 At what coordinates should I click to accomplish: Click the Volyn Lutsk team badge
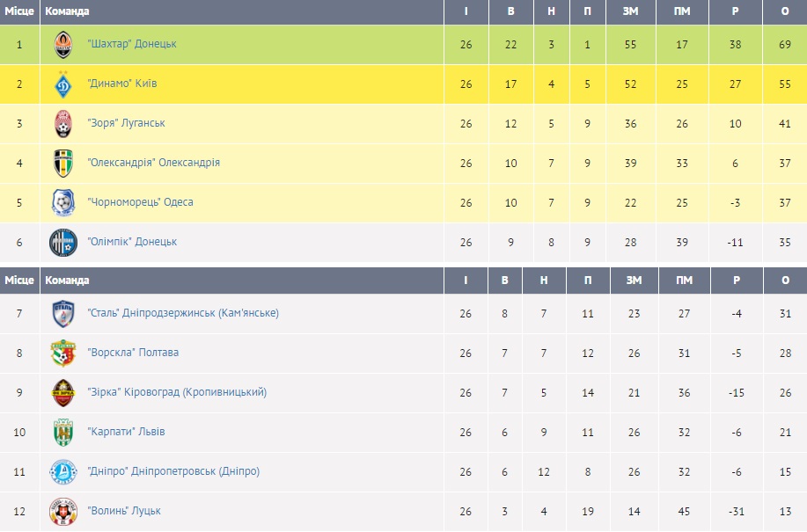(x=62, y=511)
